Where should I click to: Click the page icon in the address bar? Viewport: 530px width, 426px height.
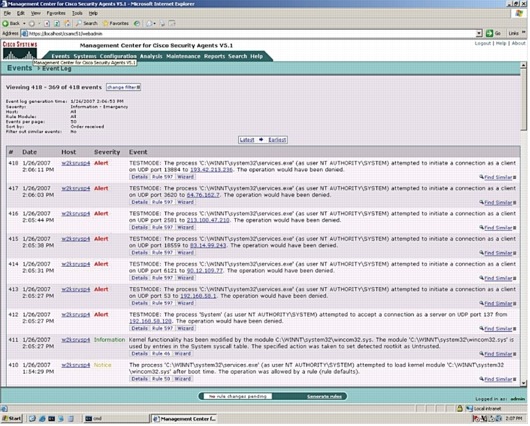coord(25,33)
